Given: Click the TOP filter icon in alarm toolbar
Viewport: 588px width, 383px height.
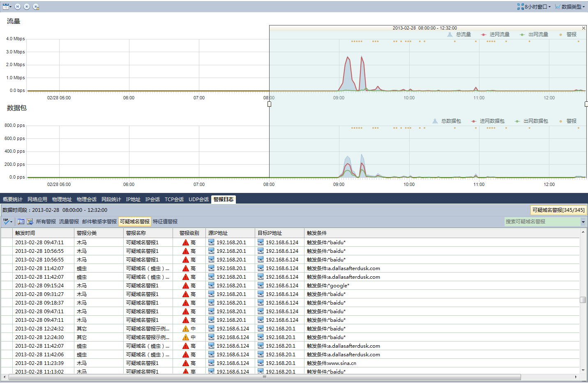Looking at the screenshot, I should [7, 222].
